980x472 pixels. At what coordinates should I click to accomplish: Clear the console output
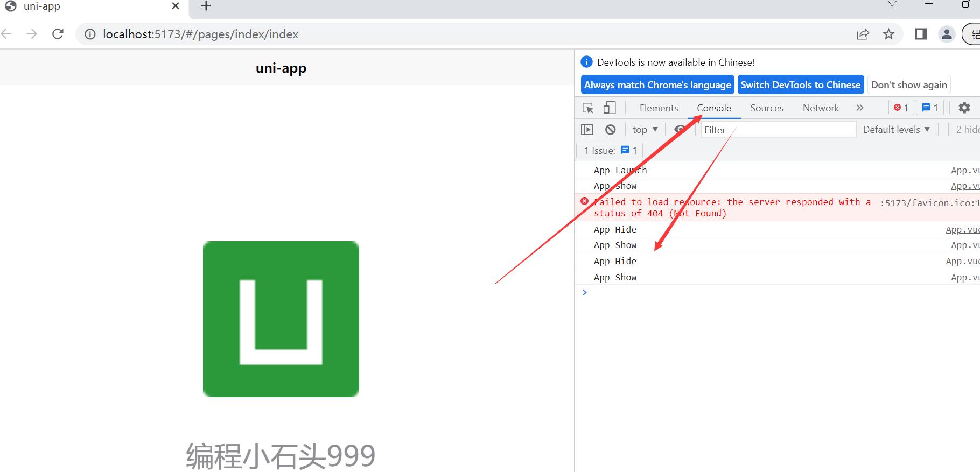[x=610, y=129]
